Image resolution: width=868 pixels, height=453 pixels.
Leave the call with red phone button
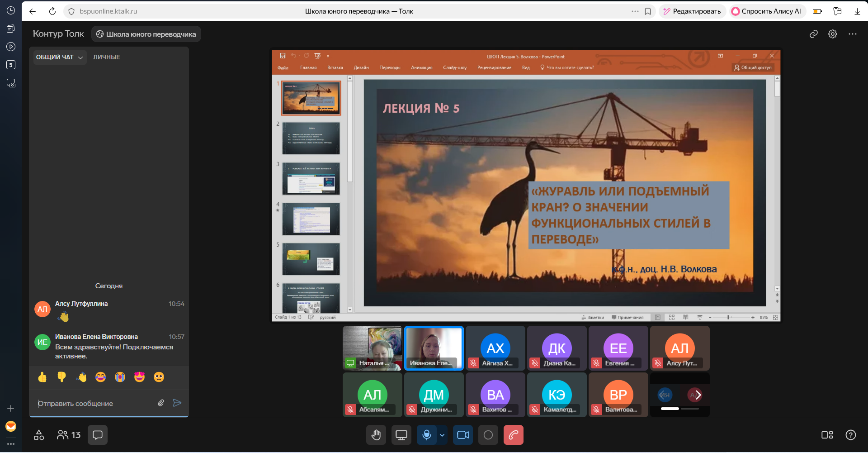click(x=513, y=435)
